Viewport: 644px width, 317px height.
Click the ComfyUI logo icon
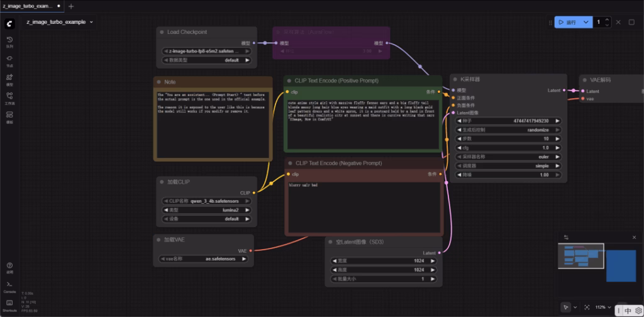(x=9, y=23)
